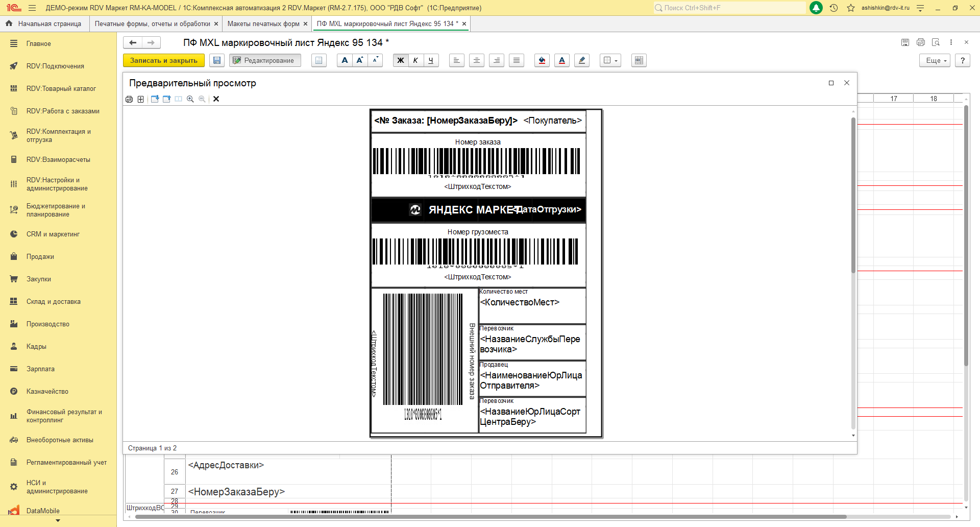Open the history clock icon
This screenshot has width=980, height=527.
tap(834, 8)
